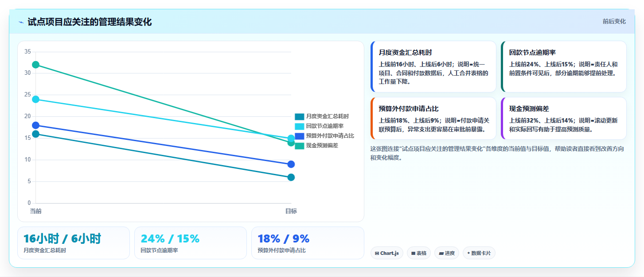Select the teal data point at value 16
The width and height of the screenshot is (644, 277).
point(36,134)
